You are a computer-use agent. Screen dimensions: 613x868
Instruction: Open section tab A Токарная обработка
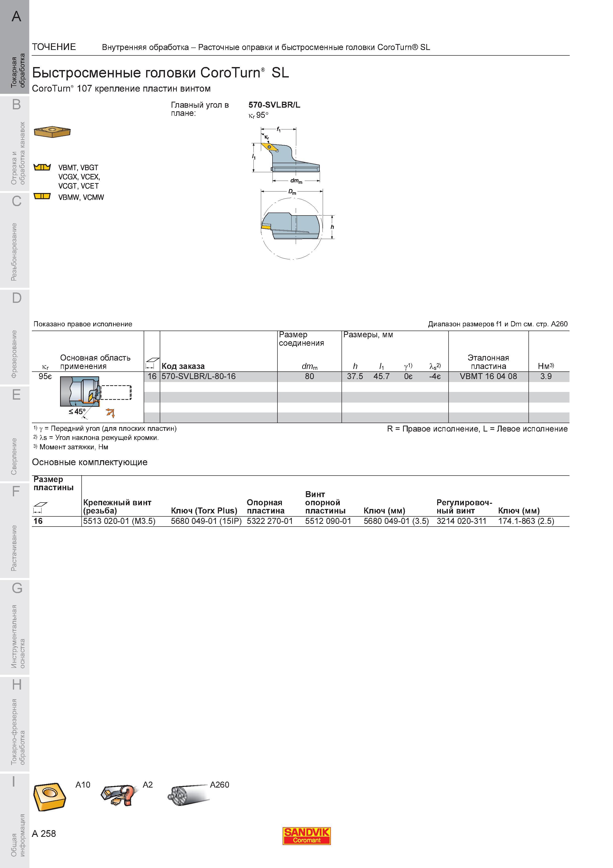pyautogui.click(x=14, y=47)
